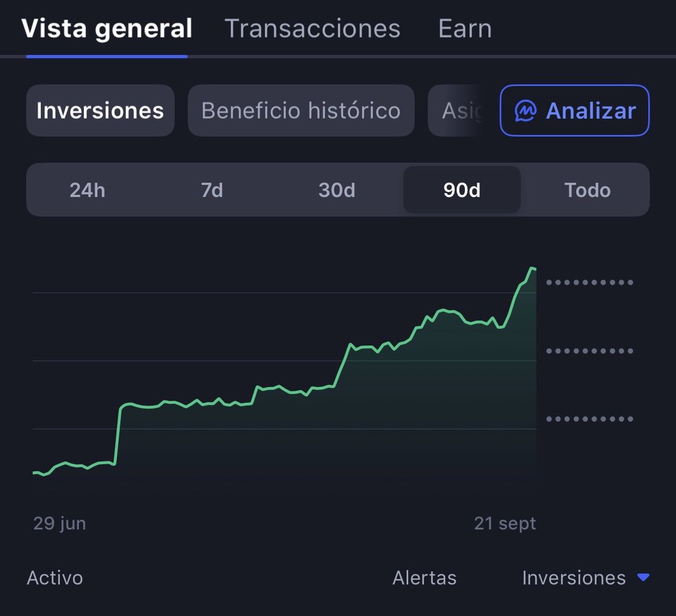Click the Alertas column header
This screenshot has height=616, width=676.
[x=425, y=578]
